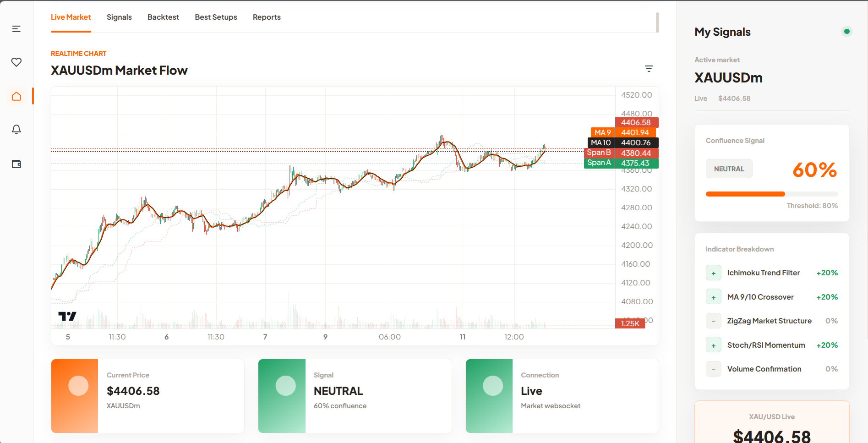
Task: Click minus icon beside ZigZag Market Structure
Action: (713, 321)
